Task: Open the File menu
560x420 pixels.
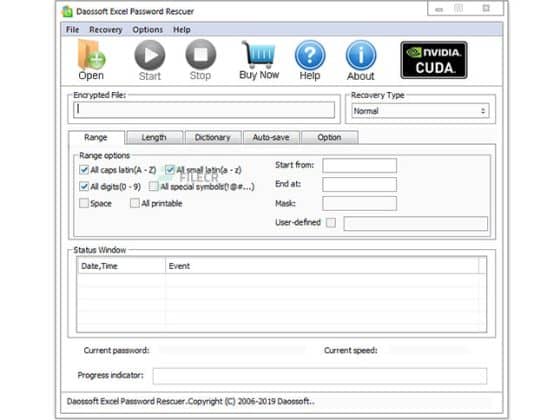Action: coord(72,30)
